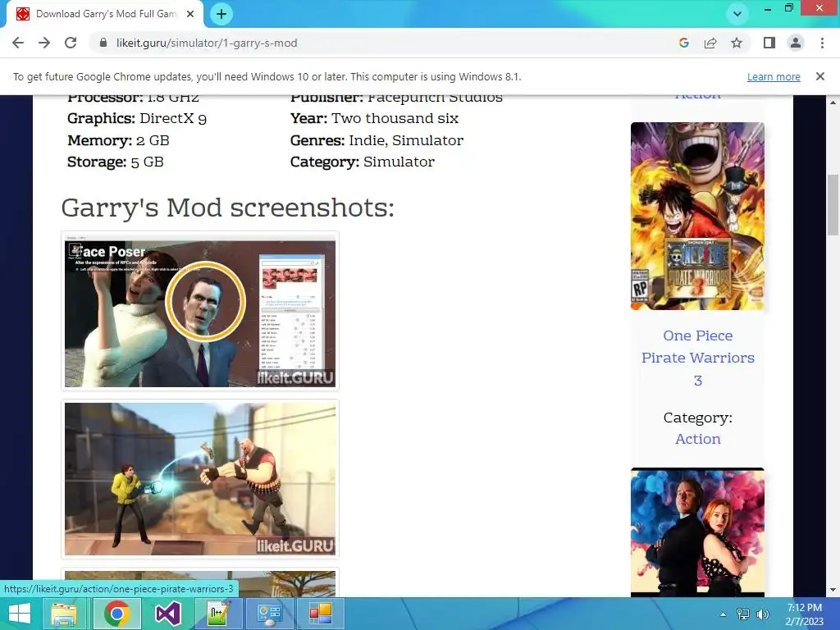Click the vertical scrollbar thumb
This screenshot has height=630, width=840.
pos(833,204)
